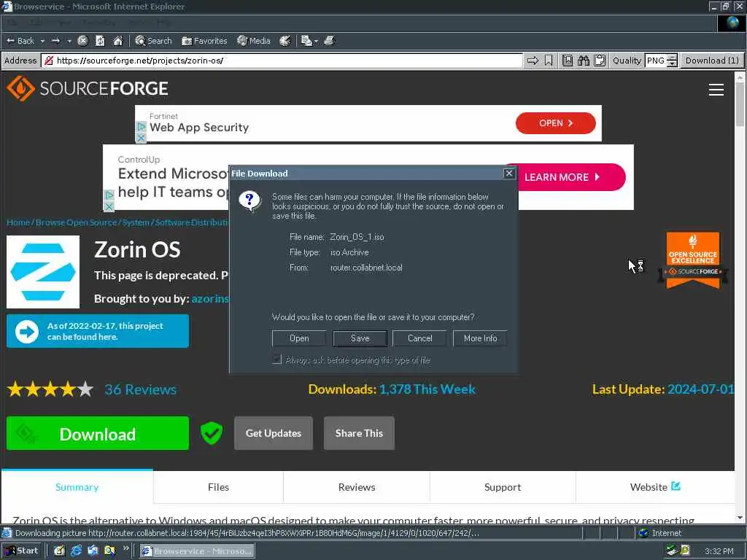This screenshot has width=747, height=560.
Task: Click the Mail toolbar icon
Action: coord(306,41)
